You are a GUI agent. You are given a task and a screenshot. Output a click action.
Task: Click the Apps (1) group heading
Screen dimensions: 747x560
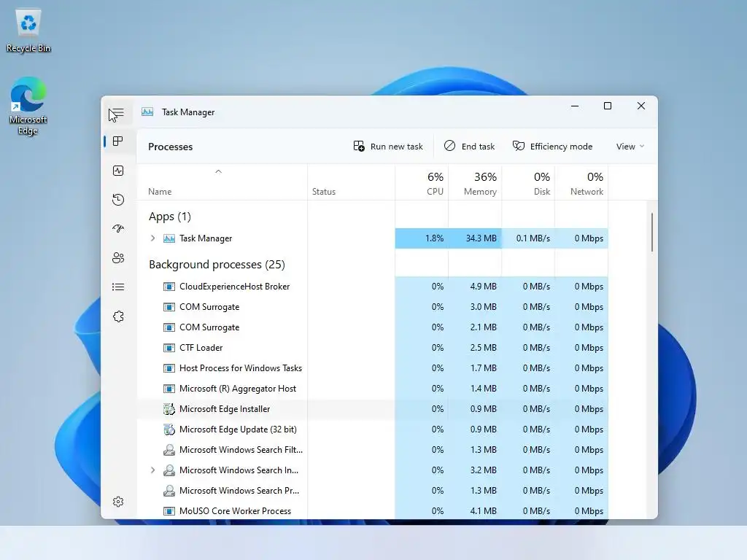point(169,217)
